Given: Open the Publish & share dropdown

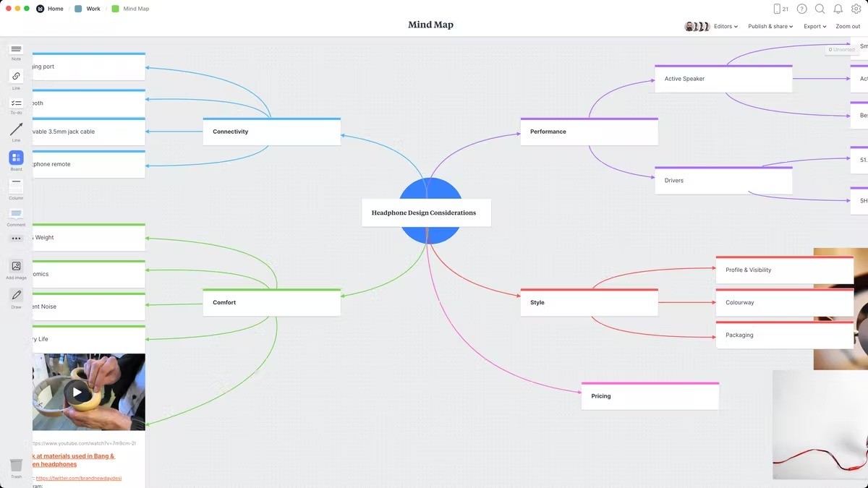Looking at the screenshot, I should (x=770, y=26).
